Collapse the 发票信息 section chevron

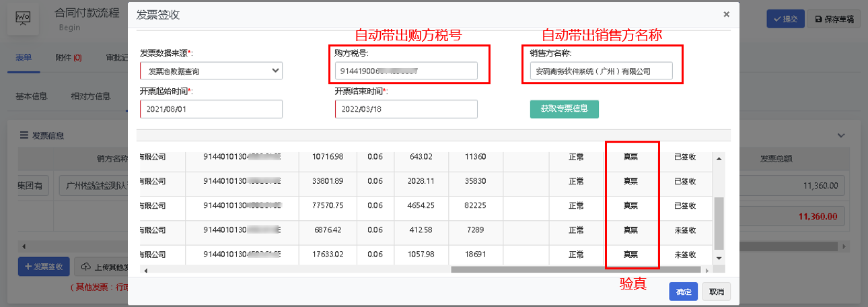click(840, 135)
